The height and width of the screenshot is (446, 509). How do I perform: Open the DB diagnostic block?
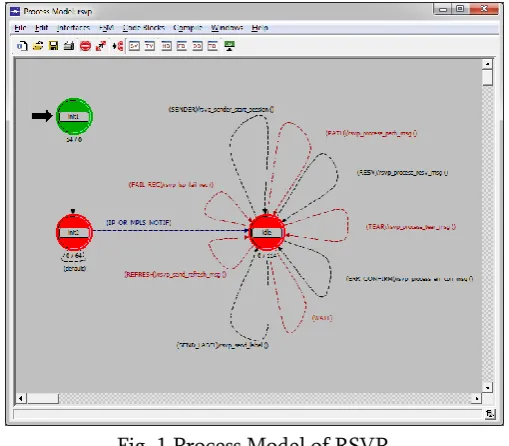coord(197,46)
